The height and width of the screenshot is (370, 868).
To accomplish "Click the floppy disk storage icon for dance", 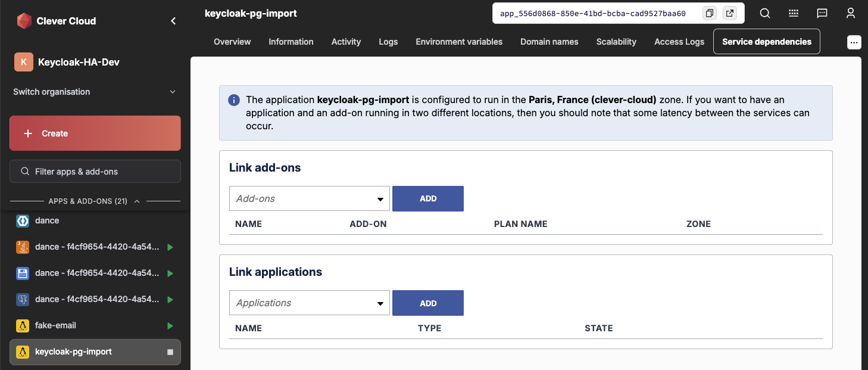I will point(23,273).
